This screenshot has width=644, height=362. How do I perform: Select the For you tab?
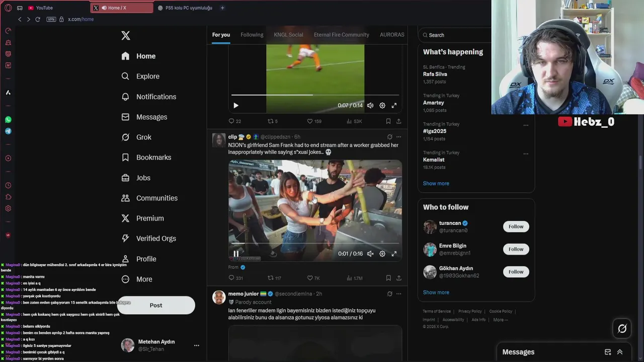pyautogui.click(x=221, y=35)
